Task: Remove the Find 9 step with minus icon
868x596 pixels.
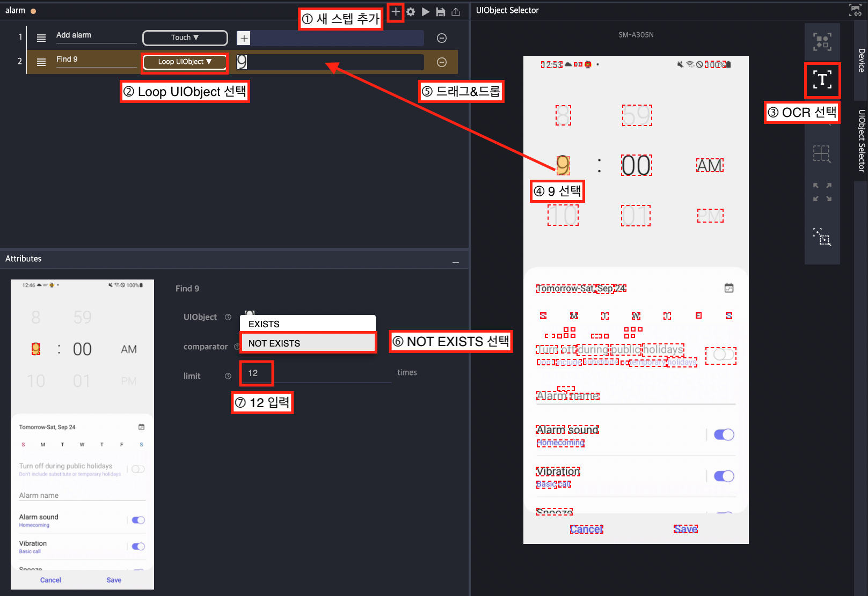Action: [442, 62]
